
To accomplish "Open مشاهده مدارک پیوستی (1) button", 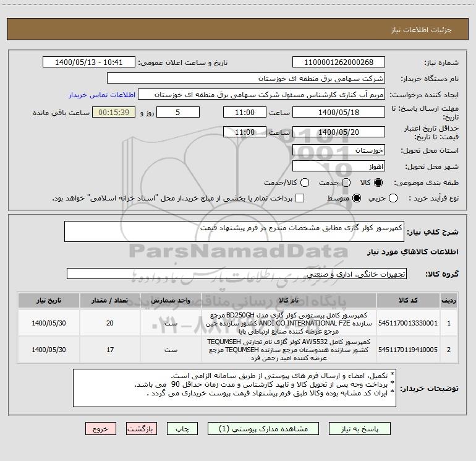I will click(x=263, y=428).
